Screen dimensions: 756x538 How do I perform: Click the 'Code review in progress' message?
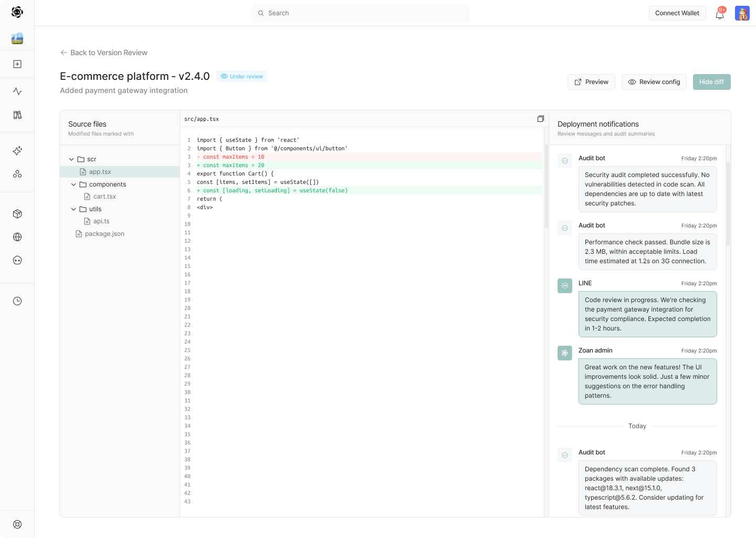click(x=648, y=314)
